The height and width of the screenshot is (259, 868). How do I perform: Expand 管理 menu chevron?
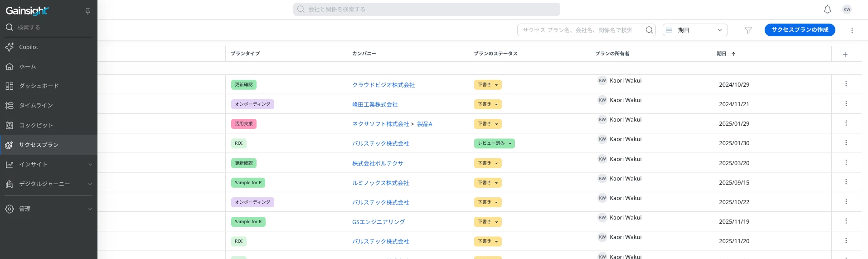[90, 209]
